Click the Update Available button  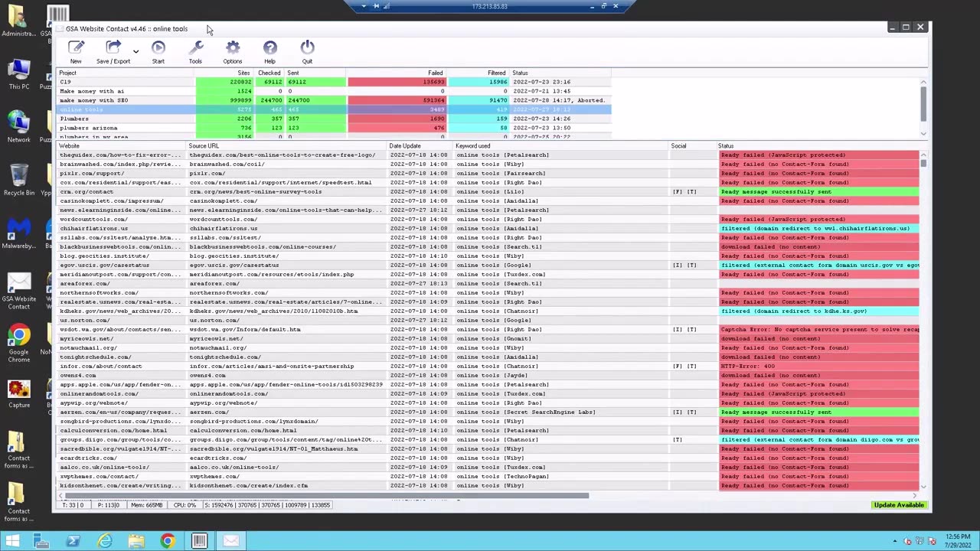899,505
